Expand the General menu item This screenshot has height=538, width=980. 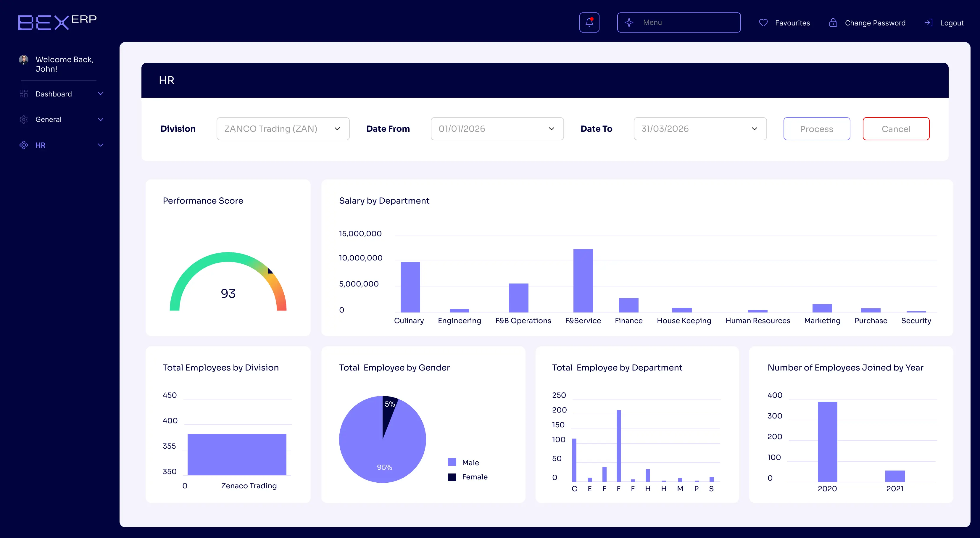100,119
